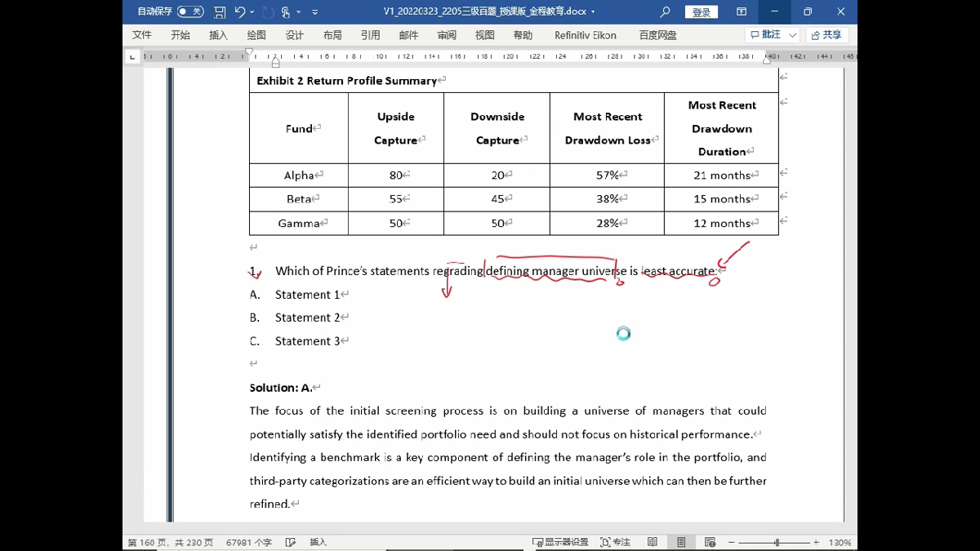Image resolution: width=980 pixels, height=551 pixels.
Task: Click the Share (共享) button
Action: [826, 35]
